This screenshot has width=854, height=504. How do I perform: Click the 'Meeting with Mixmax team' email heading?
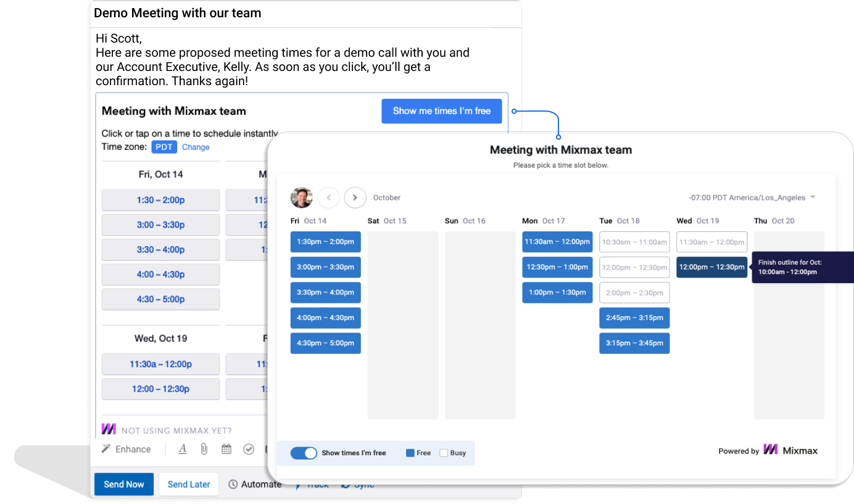[174, 111]
